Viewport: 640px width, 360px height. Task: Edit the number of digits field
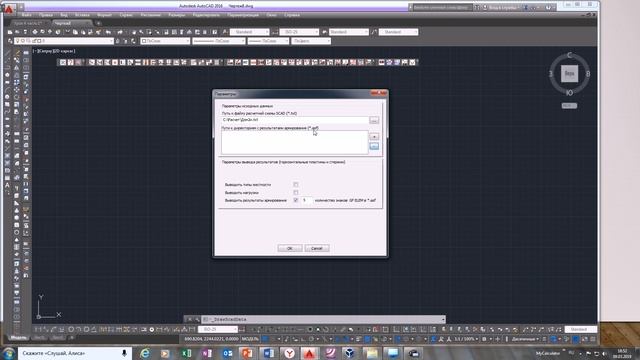pos(307,200)
